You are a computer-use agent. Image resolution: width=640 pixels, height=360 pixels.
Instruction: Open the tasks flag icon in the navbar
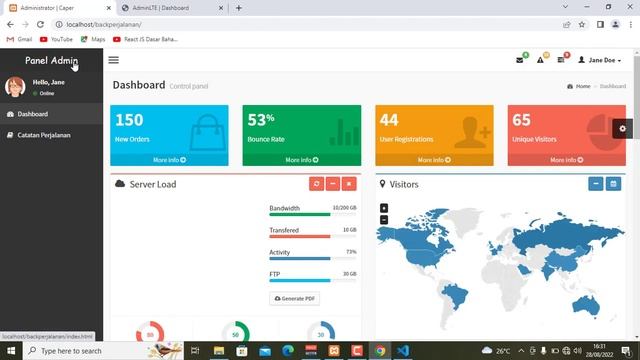pyautogui.click(x=561, y=60)
